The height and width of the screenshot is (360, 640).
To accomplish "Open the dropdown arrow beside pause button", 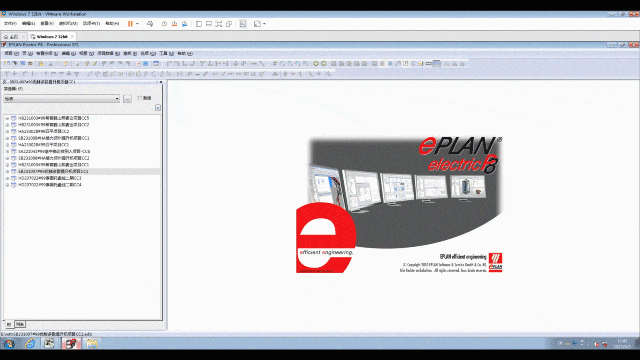I will [x=137, y=24].
